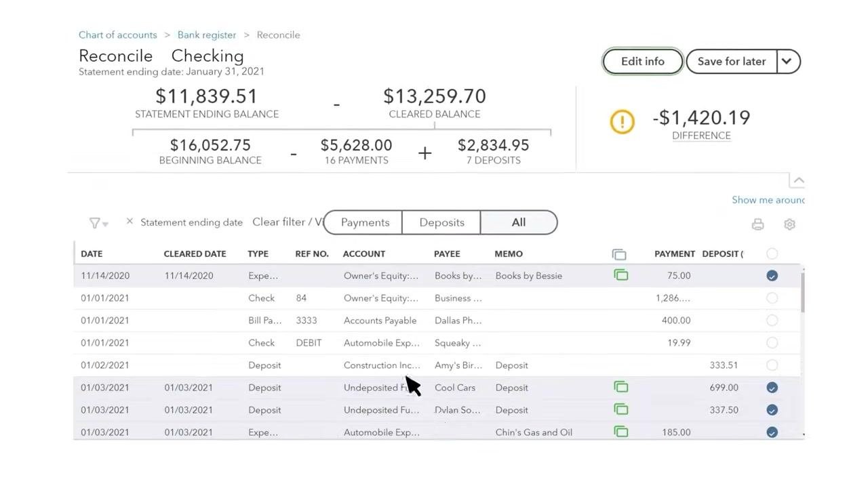Image resolution: width=868 pixels, height=488 pixels.
Task: Click the Clear filter / View all link
Action: pos(287,222)
